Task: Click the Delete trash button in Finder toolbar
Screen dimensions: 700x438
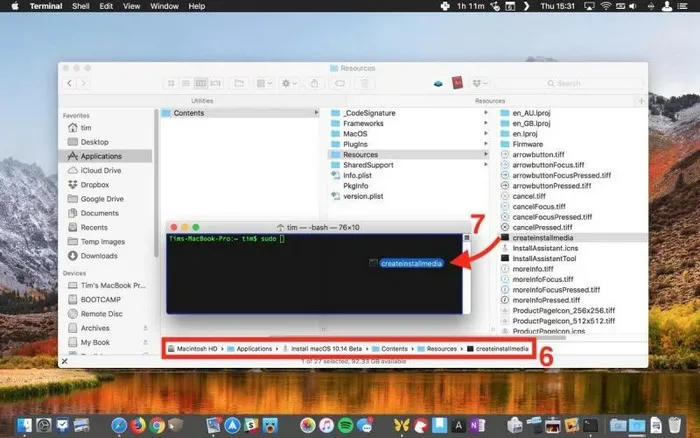Action: click(364, 83)
